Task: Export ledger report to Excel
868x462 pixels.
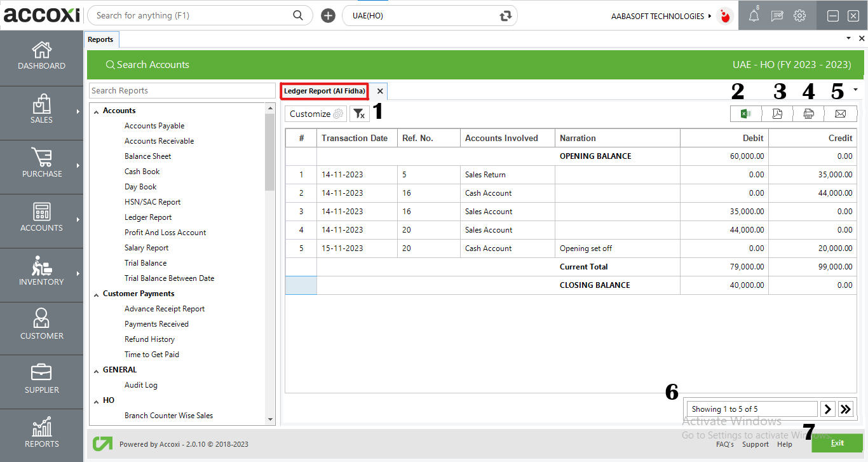Action: (746, 114)
